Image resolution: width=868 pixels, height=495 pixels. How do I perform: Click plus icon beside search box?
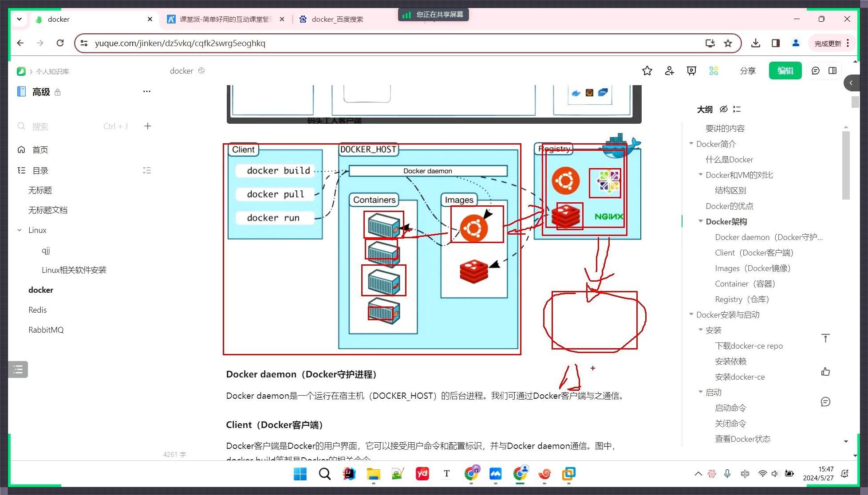point(148,126)
